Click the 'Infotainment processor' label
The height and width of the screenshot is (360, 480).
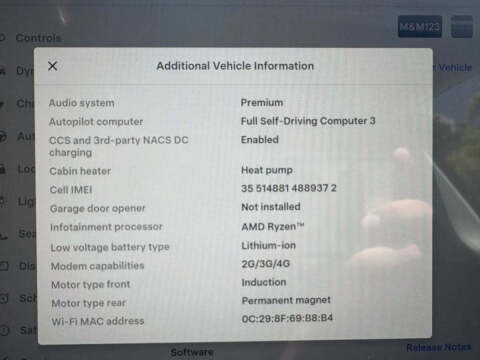pyautogui.click(x=106, y=227)
